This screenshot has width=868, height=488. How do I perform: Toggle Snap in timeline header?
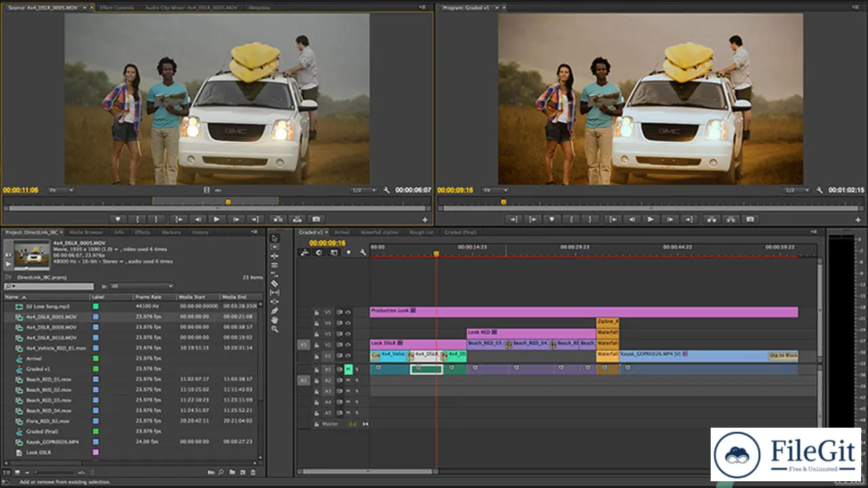coord(318,252)
